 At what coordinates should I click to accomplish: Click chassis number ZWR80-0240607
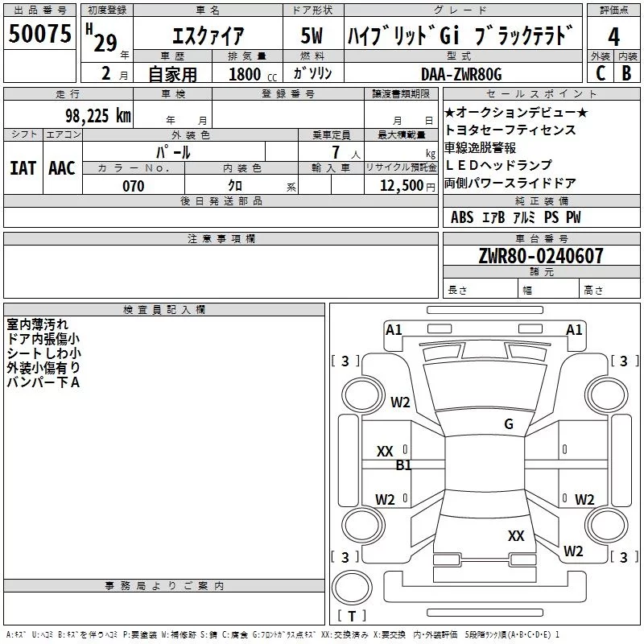tap(541, 256)
